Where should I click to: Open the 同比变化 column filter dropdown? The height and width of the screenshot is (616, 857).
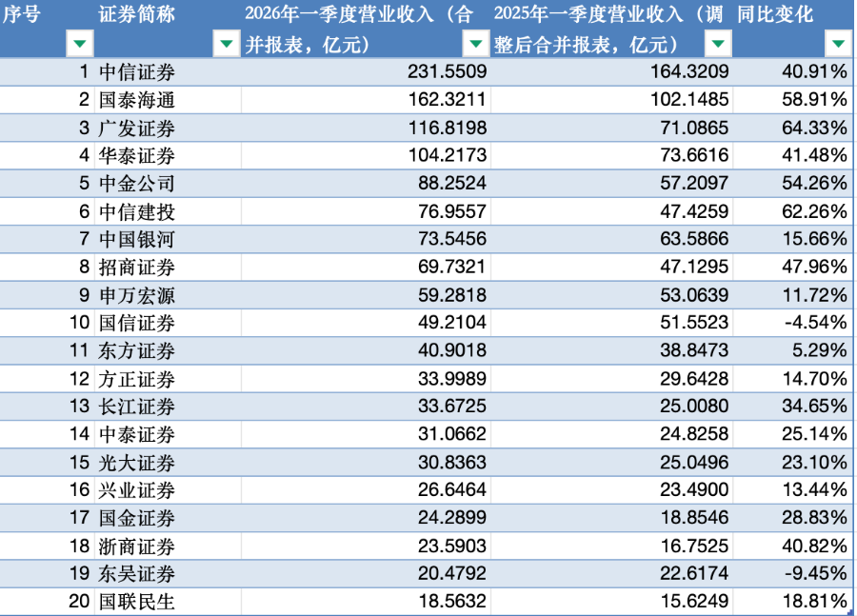tap(837, 43)
